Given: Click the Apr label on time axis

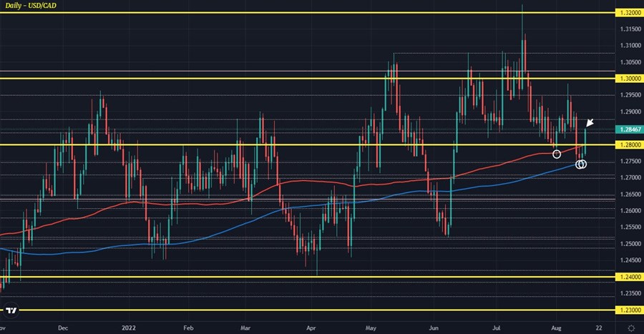Looking at the screenshot, I should [311, 328].
